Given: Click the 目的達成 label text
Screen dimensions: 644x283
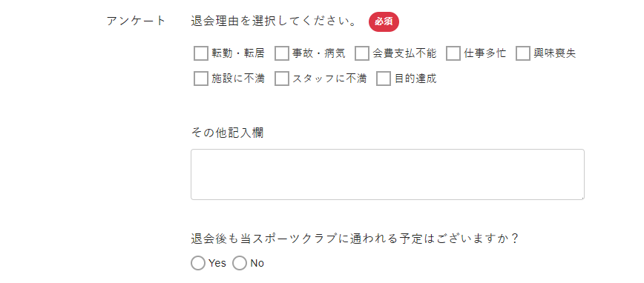Looking at the screenshot, I should (415, 79).
